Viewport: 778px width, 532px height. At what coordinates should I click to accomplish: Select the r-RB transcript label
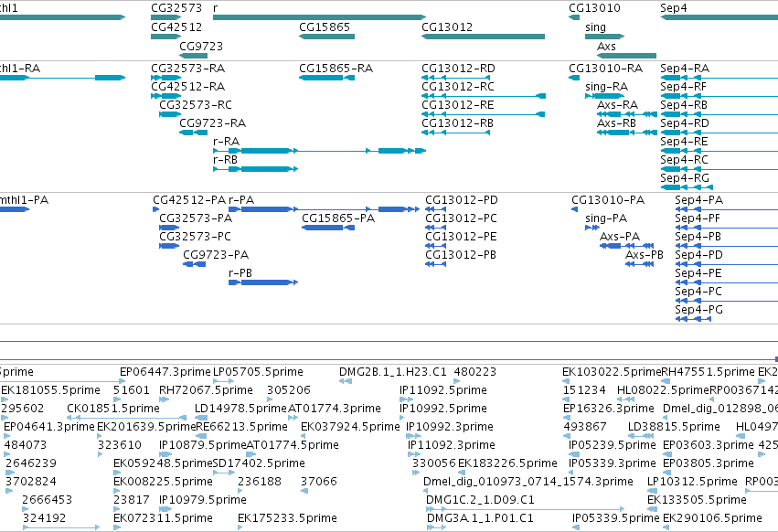pos(225,160)
